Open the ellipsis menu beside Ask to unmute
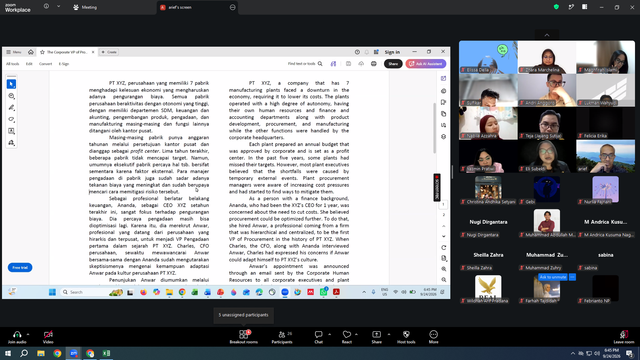This screenshot has width=640, height=360. coord(572,277)
